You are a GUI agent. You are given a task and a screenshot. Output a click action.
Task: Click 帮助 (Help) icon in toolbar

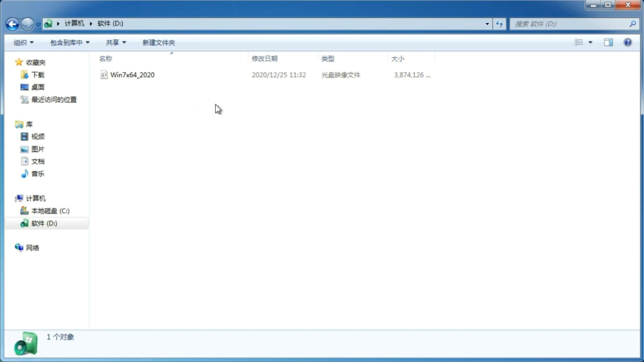pos(628,42)
